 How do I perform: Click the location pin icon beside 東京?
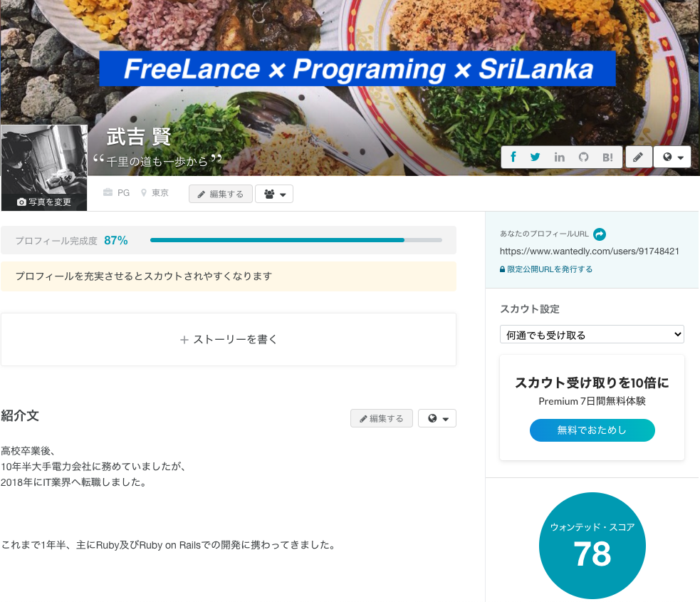[144, 192]
